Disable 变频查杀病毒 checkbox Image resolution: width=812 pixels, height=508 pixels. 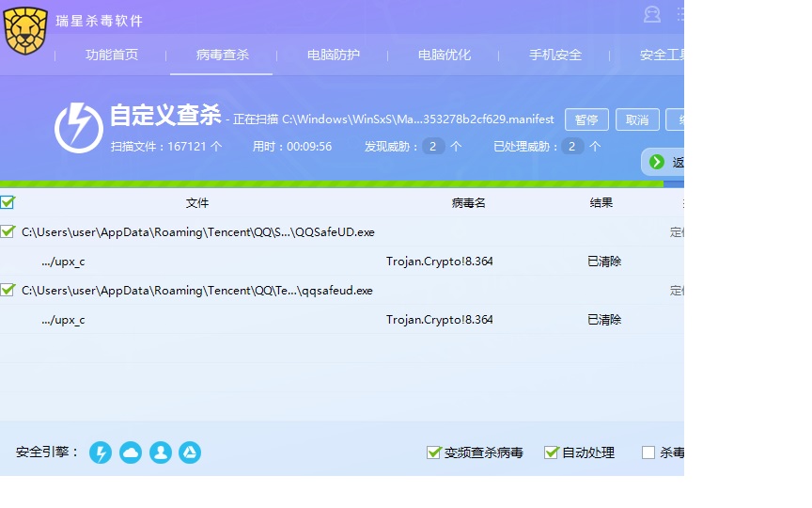(433, 452)
